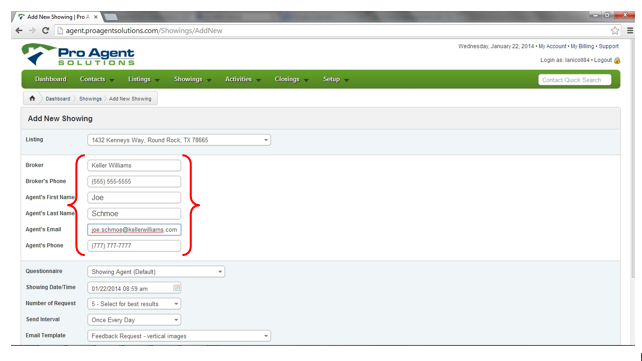Expand the Email Template dropdown

179,336
